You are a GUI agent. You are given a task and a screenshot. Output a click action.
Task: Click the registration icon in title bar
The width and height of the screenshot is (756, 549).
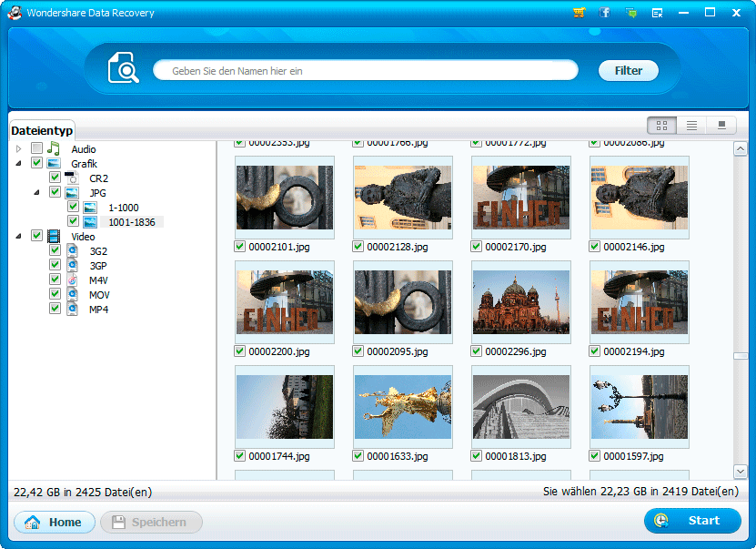(657, 13)
